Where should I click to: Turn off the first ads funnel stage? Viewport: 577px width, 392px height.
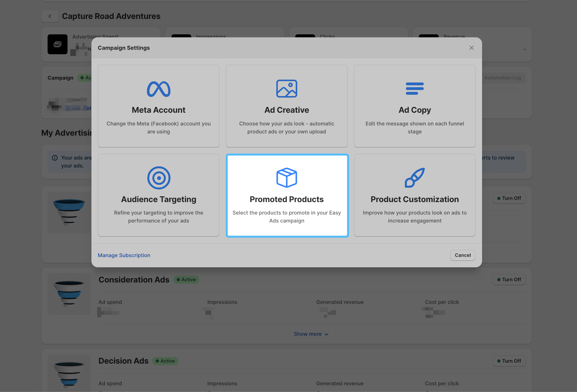pyautogui.click(x=509, y=198)
